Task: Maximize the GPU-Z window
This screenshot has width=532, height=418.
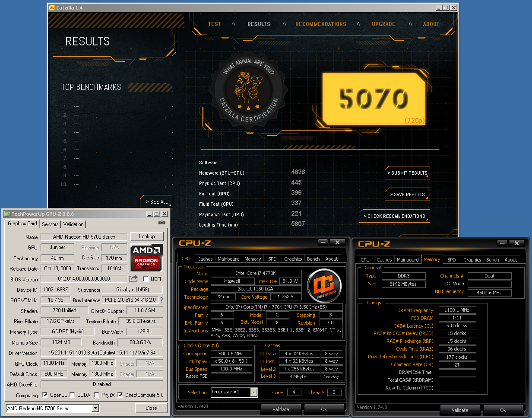Action: coord(157,214)
